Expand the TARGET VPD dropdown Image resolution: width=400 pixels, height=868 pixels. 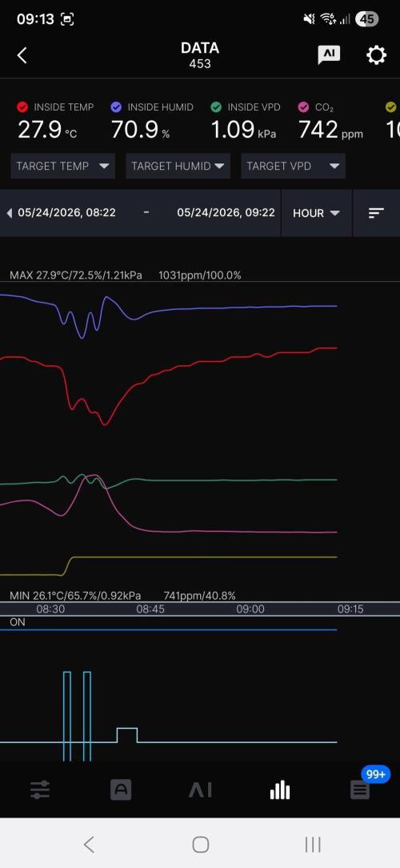294,166
